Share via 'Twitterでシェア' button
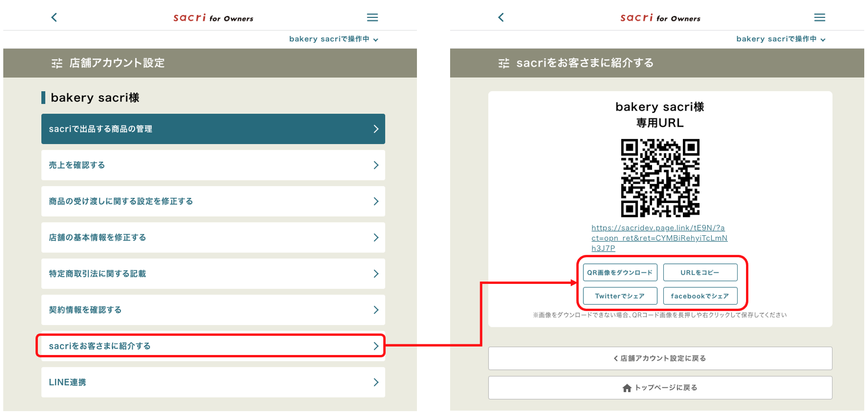 coord(620,296)
